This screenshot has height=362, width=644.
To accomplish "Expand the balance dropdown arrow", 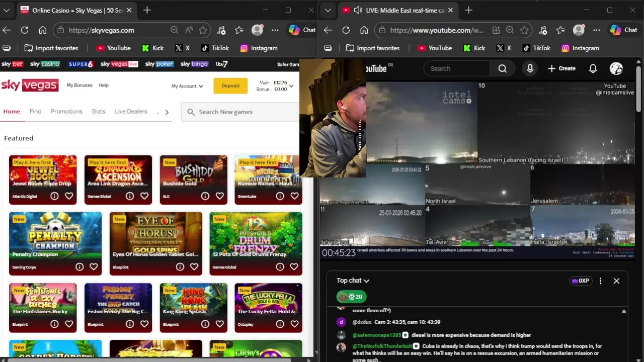I will [x=291, y=86].
